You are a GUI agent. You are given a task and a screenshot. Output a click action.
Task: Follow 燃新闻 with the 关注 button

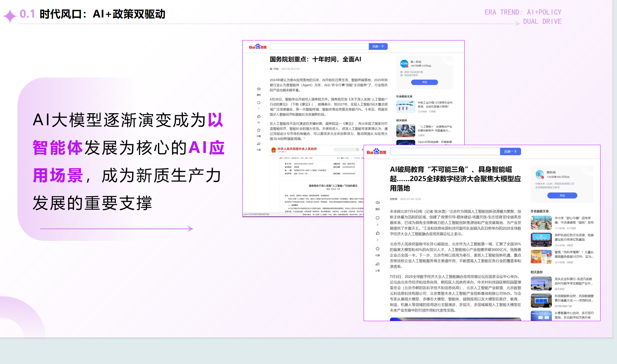point(562,196)
